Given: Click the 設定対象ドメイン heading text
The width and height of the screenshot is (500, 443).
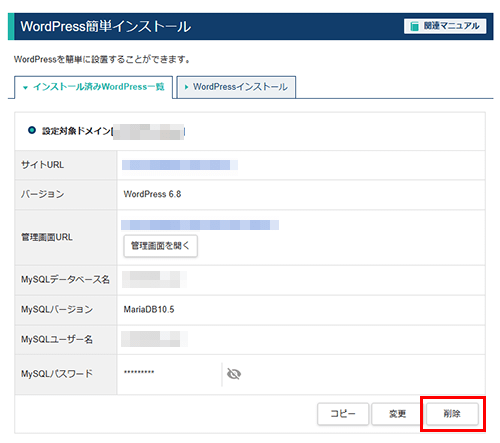Looking at the screenshot, I should click(76, 131).
